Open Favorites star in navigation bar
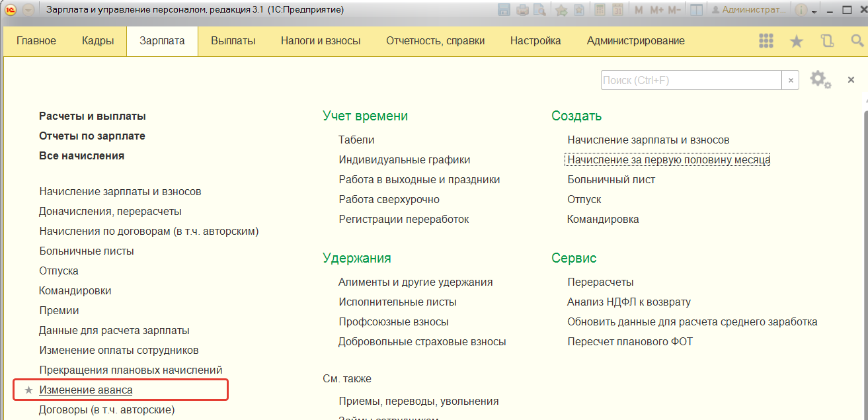Image resolution: width=868 pixels, height=420 pixels. pyautogui.click(x=797, y=41)
